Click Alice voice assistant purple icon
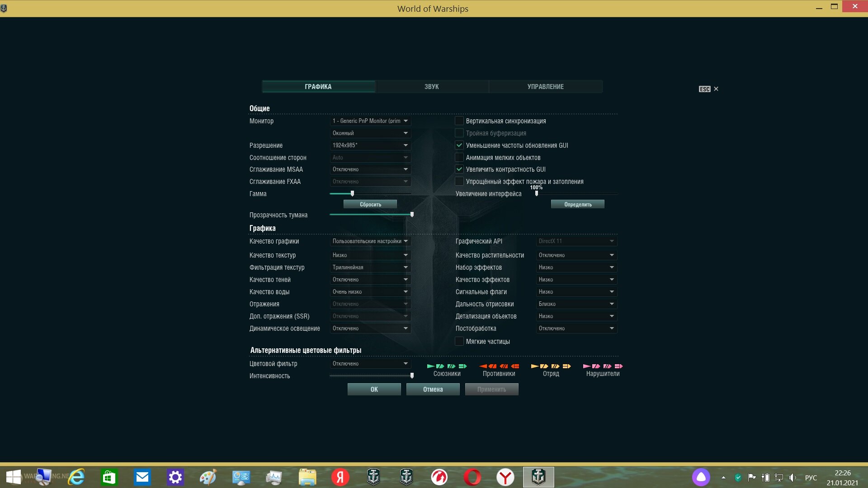Viewport: 868px width, 488px height. (x=701, y=477)
